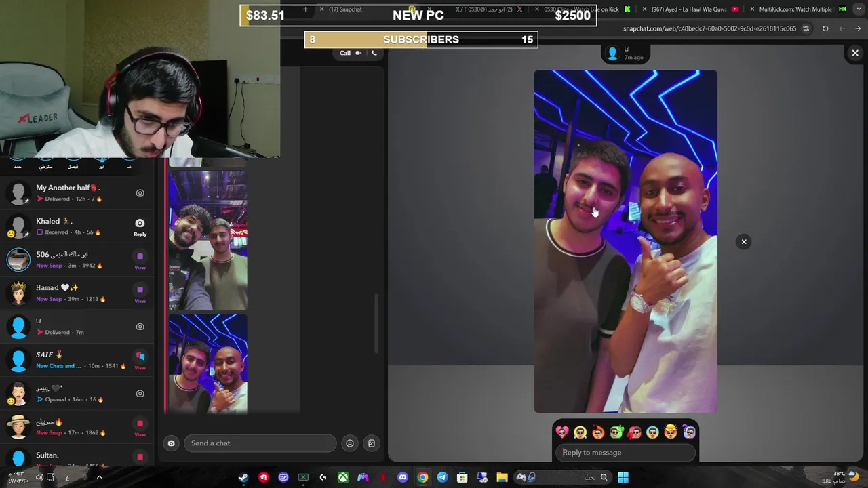868x488 pixels.
Task: Open the taskbar volume control
Action: coord(39,477)
